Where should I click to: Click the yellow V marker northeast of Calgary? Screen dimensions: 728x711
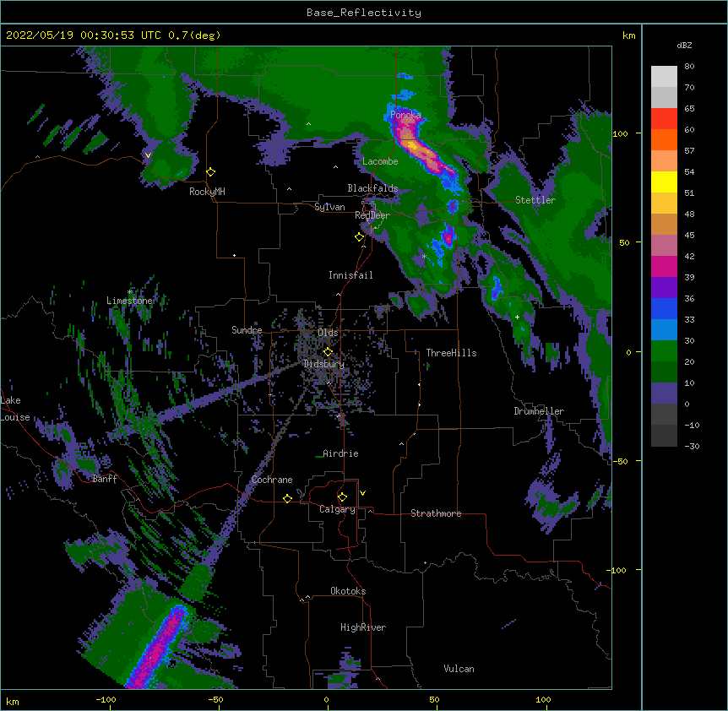pos(362,493)
